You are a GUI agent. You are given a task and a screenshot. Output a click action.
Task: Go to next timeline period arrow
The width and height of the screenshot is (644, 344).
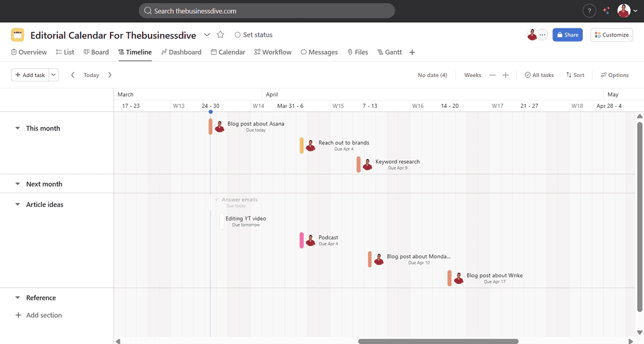110,74
